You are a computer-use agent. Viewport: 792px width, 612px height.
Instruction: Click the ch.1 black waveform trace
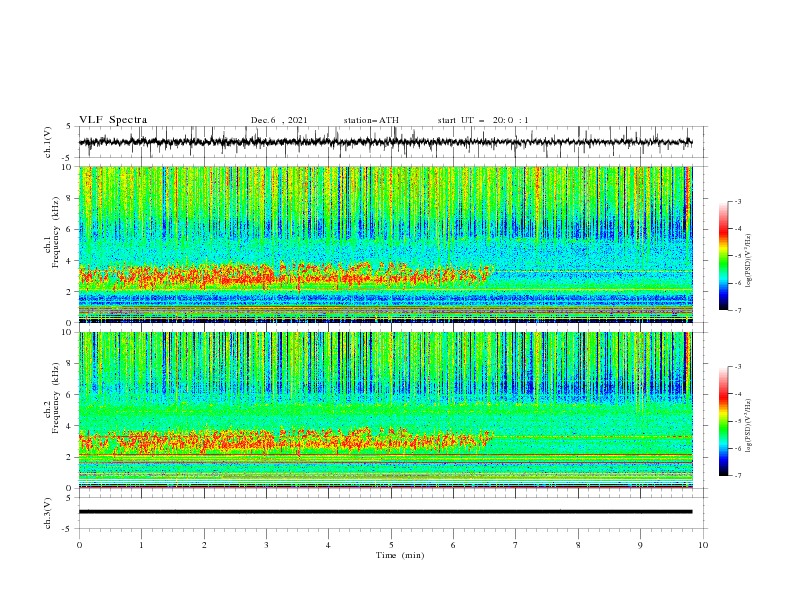[x=385, y=142]
